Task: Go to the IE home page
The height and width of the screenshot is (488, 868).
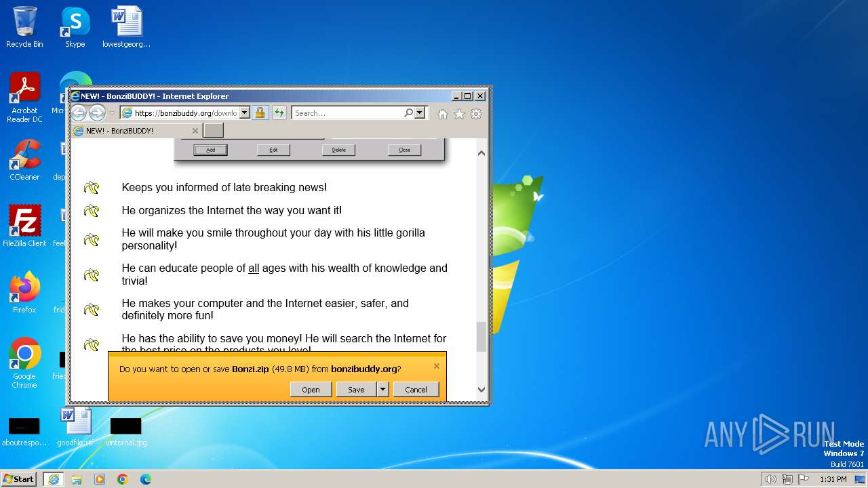Action: point(443,114)
